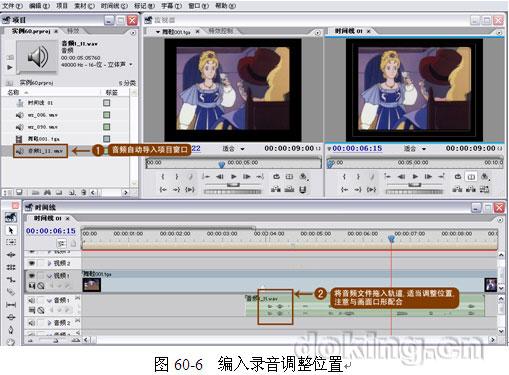
Task: Play the source monitor clip
Action: pyautogui.click(x=234, y=177)
